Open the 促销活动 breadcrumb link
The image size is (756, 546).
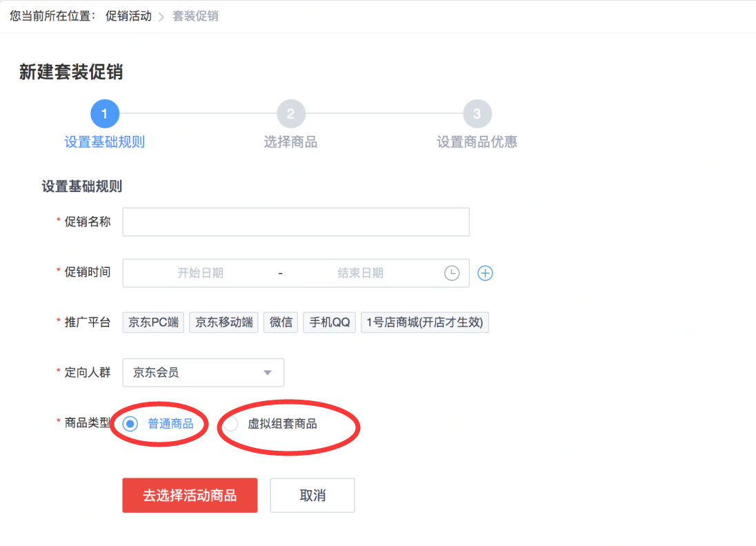point(128,16)
